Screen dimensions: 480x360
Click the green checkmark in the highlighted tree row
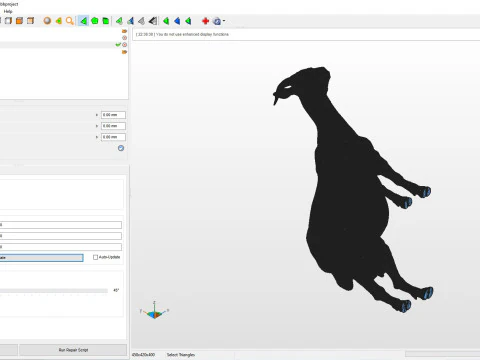(118, 44)
